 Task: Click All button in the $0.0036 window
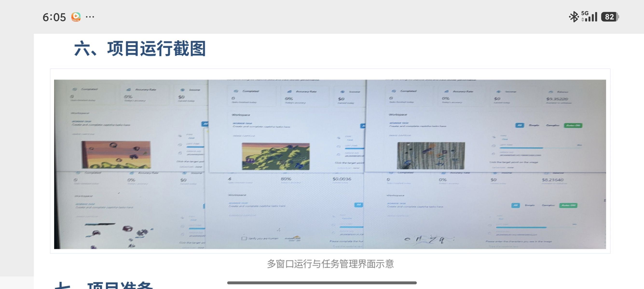[358, 205]
